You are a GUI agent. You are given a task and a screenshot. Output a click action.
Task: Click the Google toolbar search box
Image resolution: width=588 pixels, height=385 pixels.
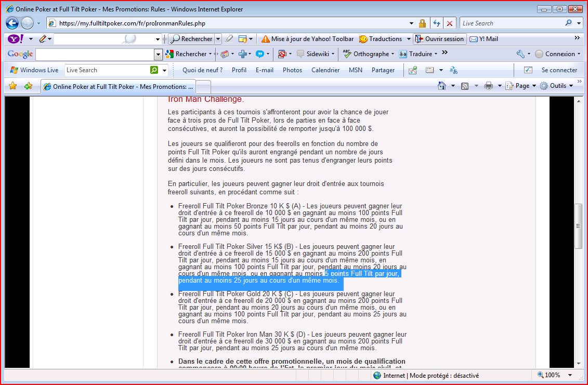point(95,55)
